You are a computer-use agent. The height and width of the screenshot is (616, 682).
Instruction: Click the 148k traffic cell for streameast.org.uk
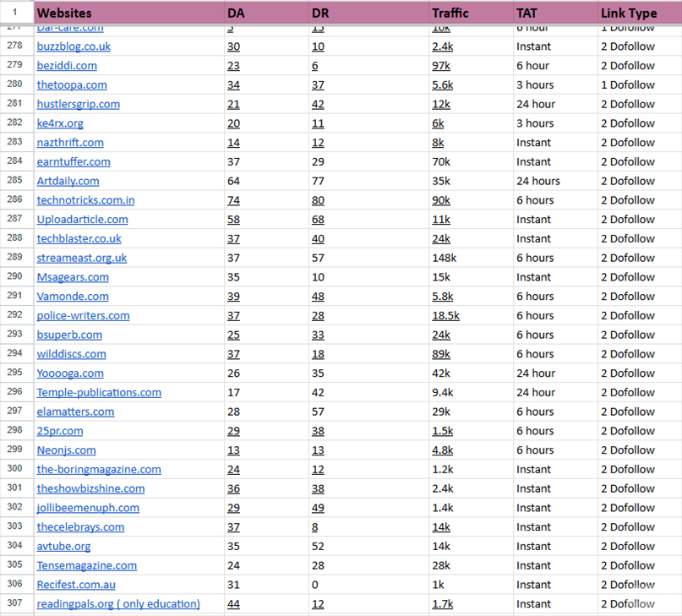pyautogui.click(x=471, y=258)
